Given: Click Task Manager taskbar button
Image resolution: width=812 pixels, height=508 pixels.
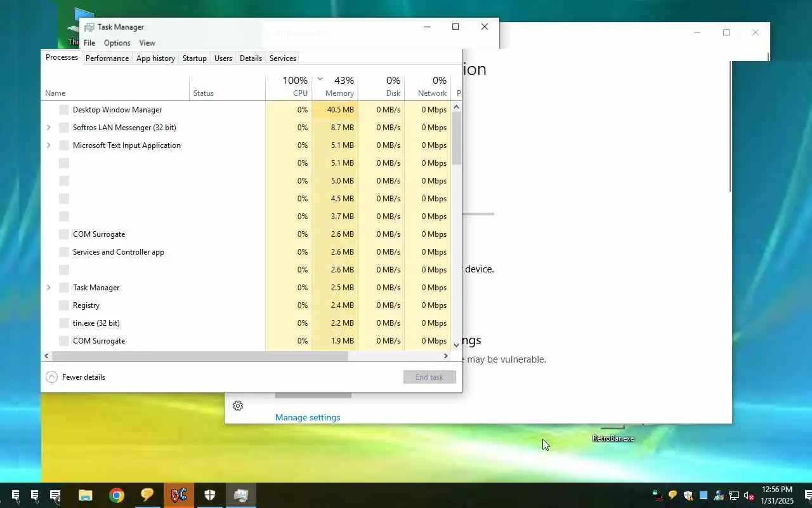Looking at the screenshot, I should point(240,495).
